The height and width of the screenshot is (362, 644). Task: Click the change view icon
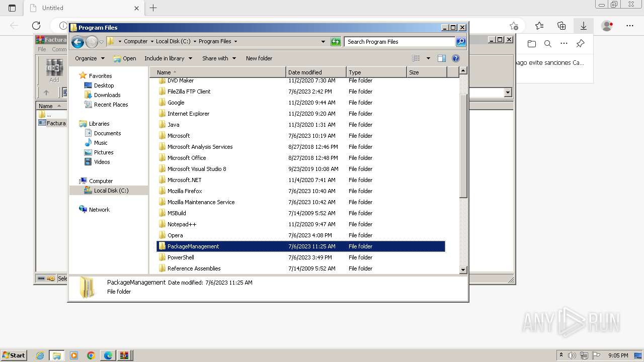pyautogui.click(x=416, y=58)
